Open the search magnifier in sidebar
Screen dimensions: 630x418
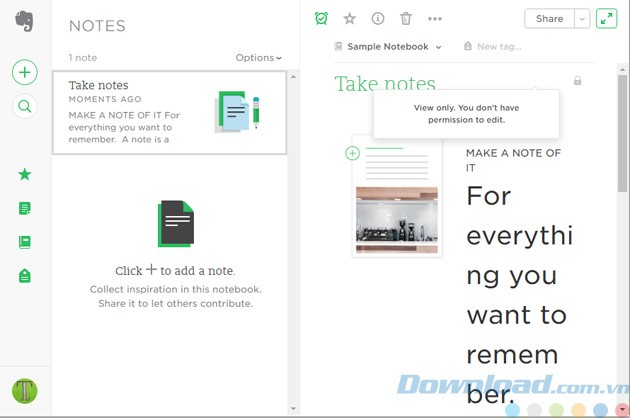tap(25, 107)
